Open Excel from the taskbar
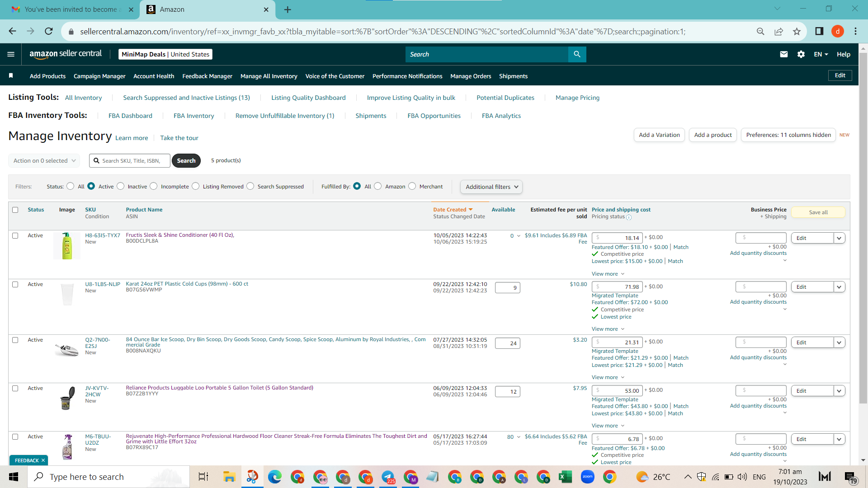Viewport: 868px width, 488px height. tap(565, 477)
